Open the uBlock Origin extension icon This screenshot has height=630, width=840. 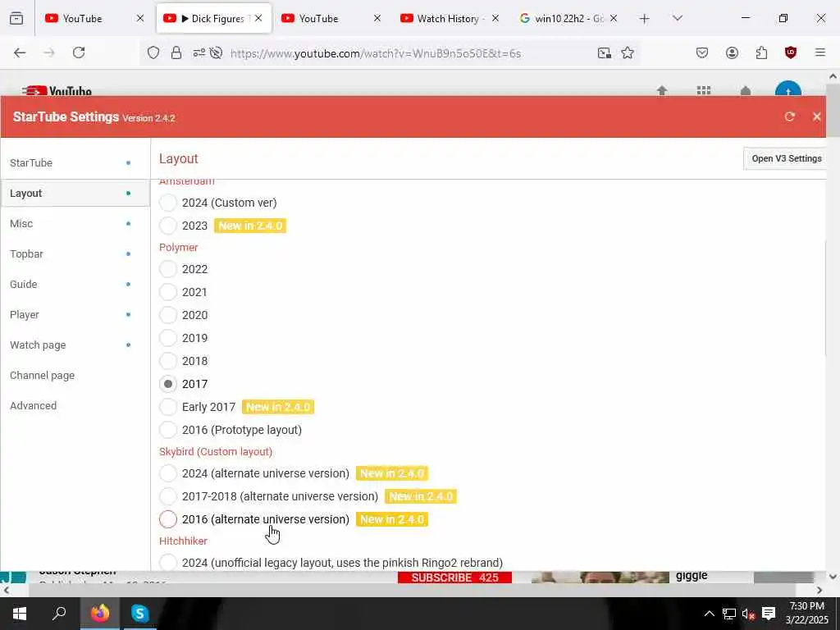point(790,52)
